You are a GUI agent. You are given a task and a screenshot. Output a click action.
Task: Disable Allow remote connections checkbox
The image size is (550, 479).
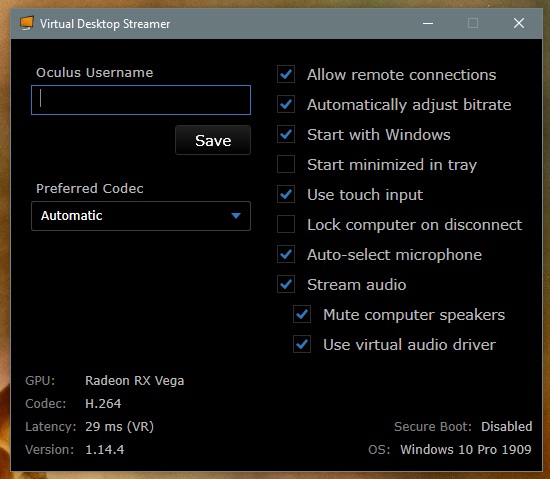tap(286, 74)
